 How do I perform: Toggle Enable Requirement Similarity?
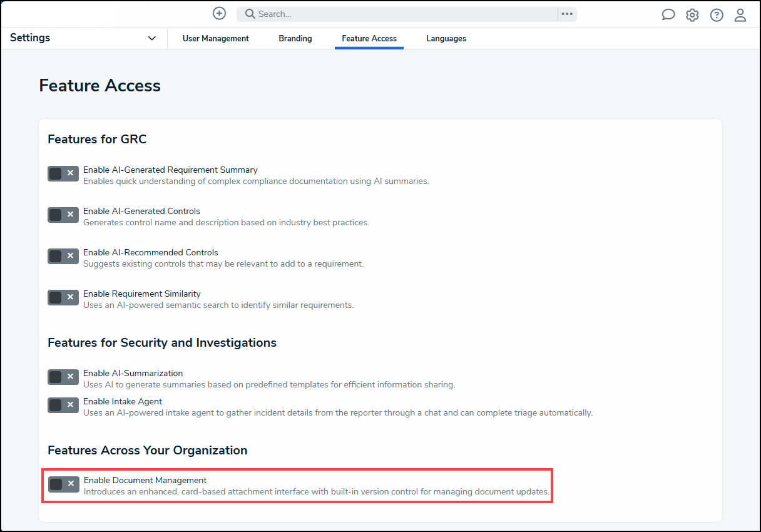pyautogui.click(x=63, y=297)
